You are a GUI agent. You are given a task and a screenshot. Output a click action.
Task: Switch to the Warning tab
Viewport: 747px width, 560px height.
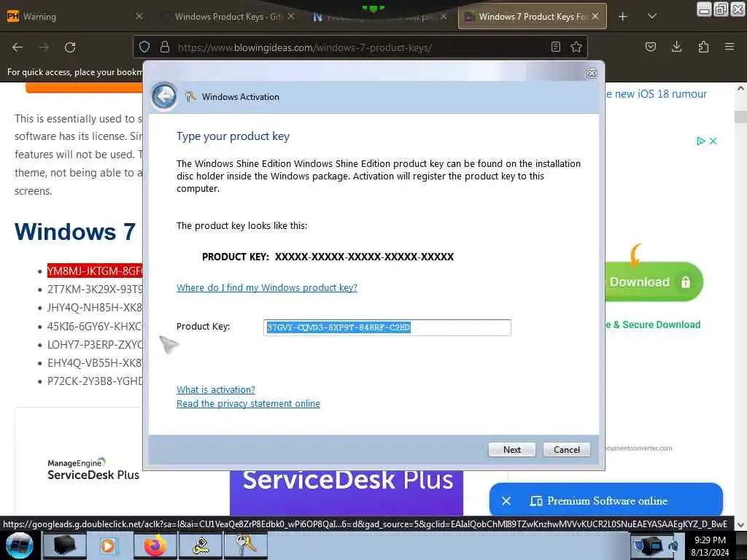[71, 17]
